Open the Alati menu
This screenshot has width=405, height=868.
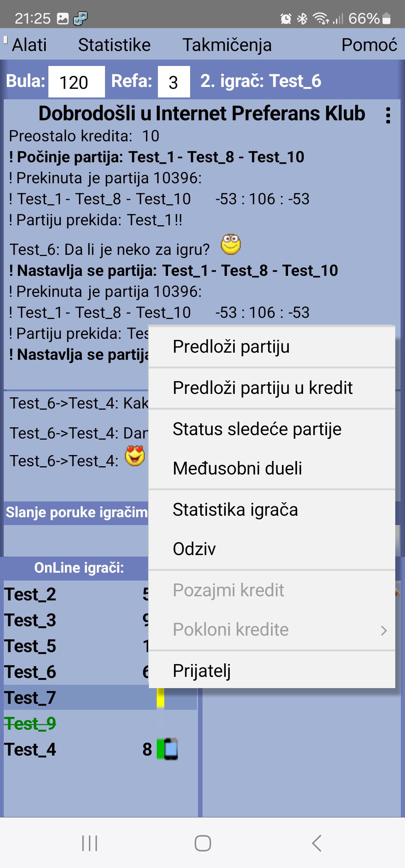point(30,45)
